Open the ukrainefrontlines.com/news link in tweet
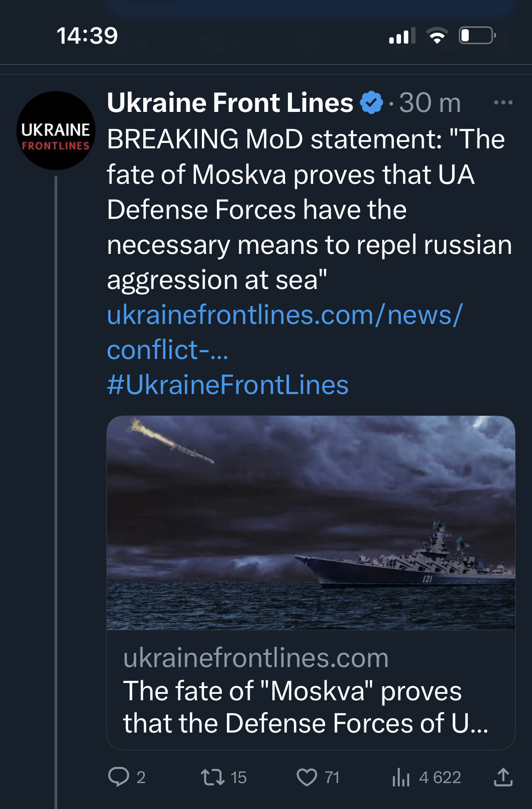The image size is (532, 809). pos(285,315)
